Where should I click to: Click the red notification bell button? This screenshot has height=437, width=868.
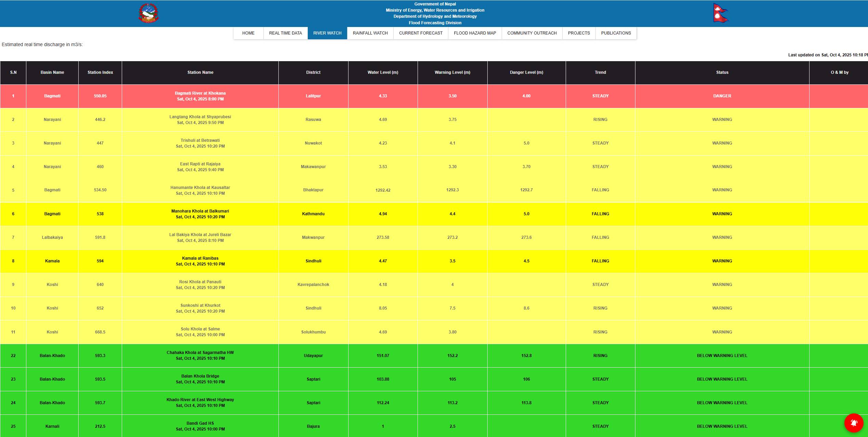(854, 423)
